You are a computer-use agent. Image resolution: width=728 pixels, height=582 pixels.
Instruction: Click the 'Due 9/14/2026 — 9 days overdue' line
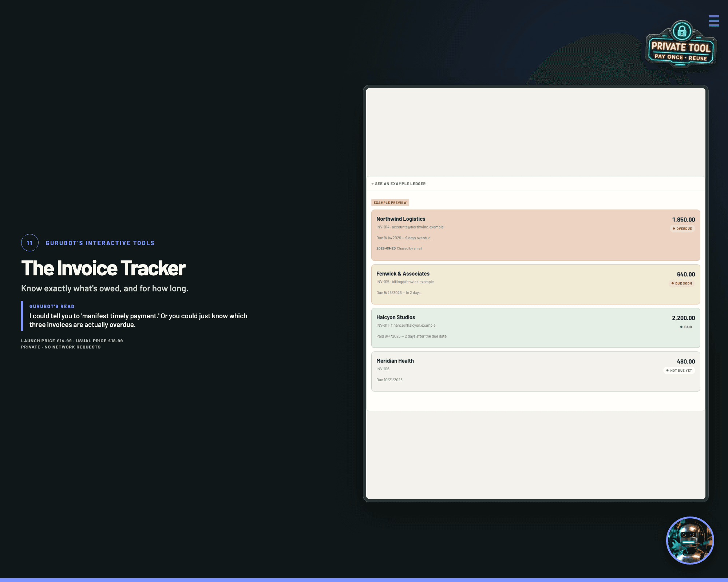404,238
